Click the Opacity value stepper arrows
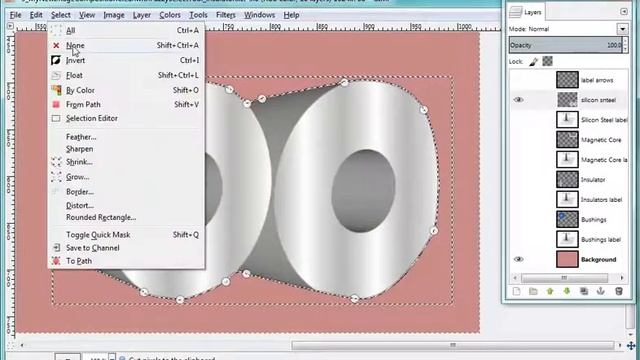 pyautogui.click(x=625, y=45)
